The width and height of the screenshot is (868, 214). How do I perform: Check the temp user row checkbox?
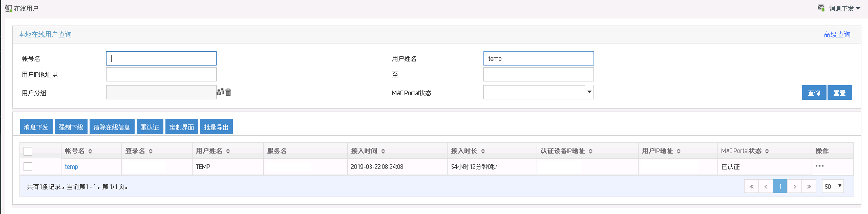pos(28,166)
